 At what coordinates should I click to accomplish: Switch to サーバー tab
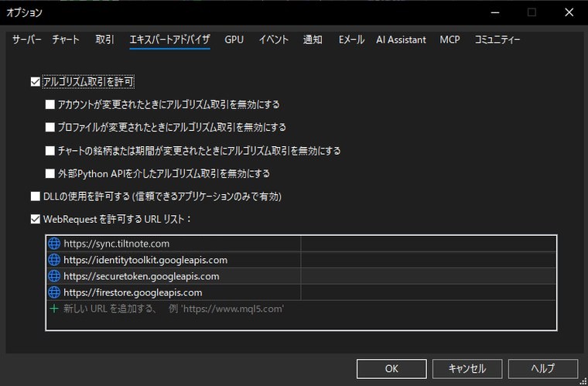click(26, 39)
